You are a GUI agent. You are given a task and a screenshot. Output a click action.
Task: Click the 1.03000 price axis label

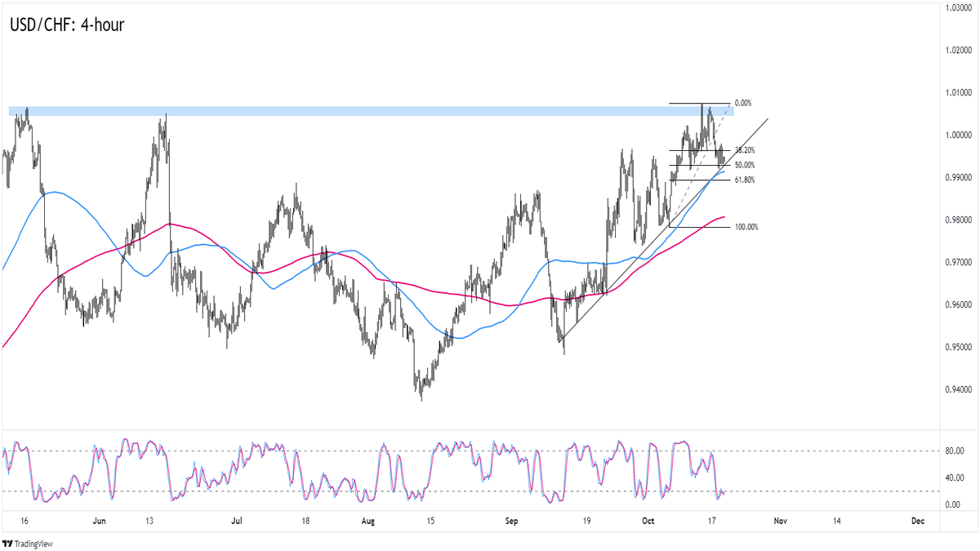click(x=957, y=7)
